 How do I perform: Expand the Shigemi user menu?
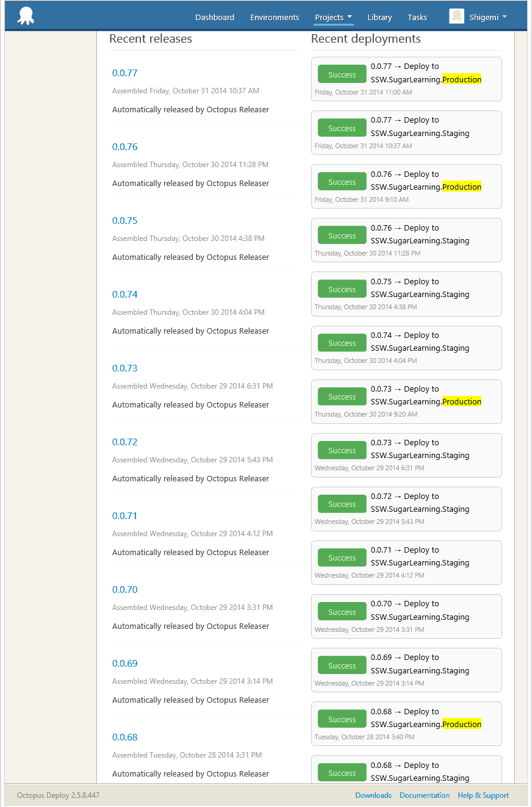(488, 17)
